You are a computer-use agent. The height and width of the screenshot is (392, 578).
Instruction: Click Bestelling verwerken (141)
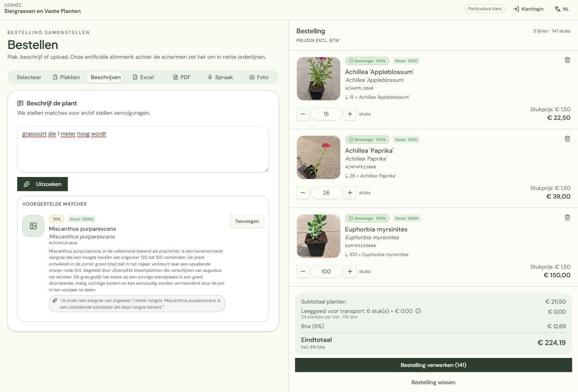tap(433, 365)
